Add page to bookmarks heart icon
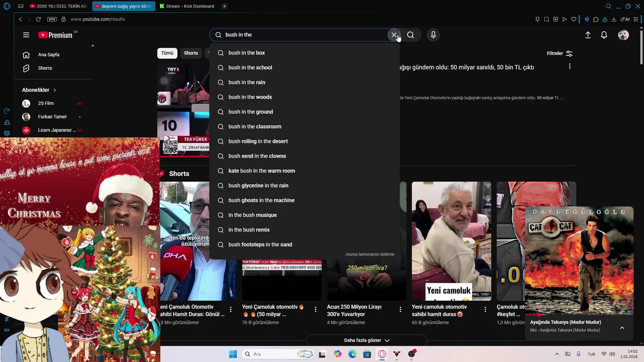This screenshot has height=362, width=644. pyautogui.click(x=574, y=19)
